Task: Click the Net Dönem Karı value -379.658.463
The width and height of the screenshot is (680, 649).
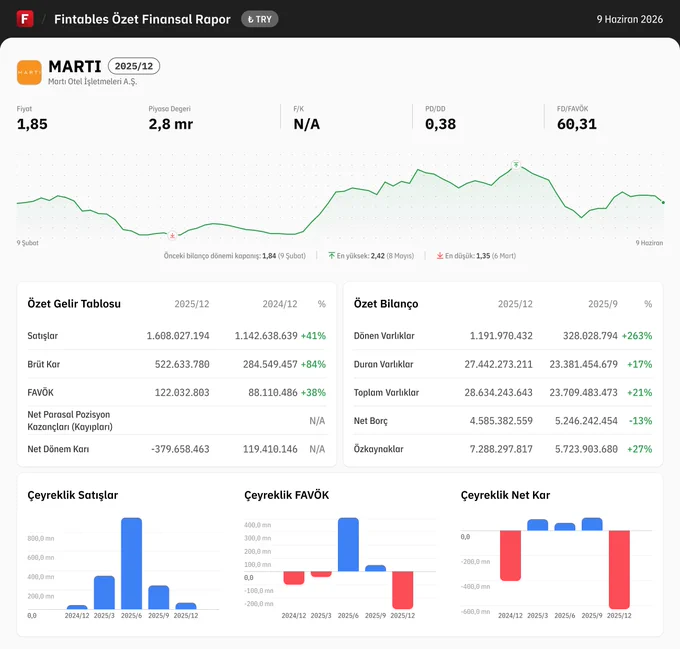Action: coord(180,449)
